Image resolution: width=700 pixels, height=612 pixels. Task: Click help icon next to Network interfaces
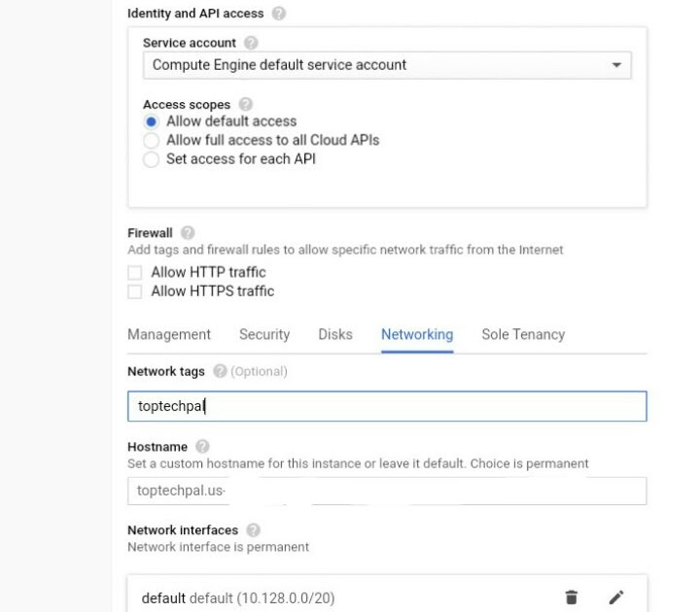coord(253,530)
